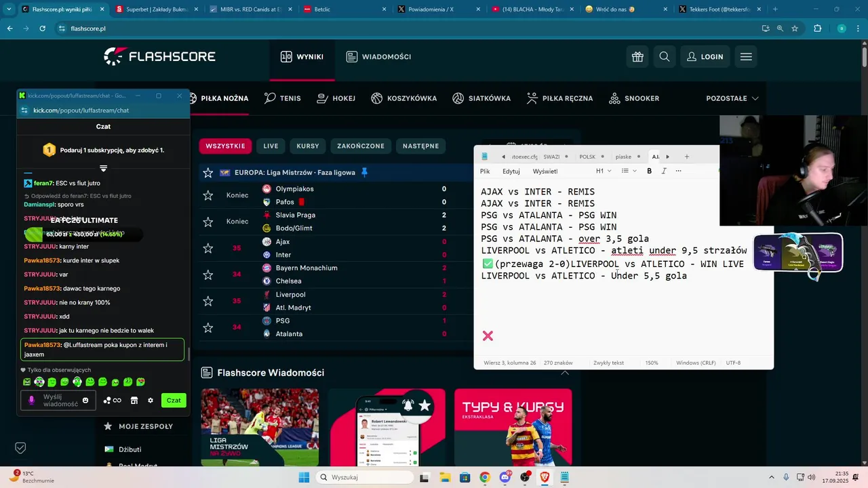Click the Flashscore logo
Viewport: 868px width, 488px height.
tap(159, 57)
